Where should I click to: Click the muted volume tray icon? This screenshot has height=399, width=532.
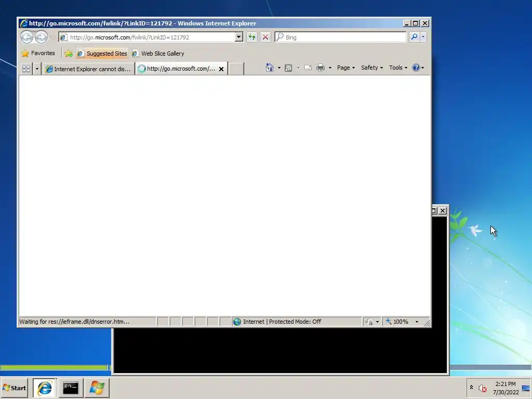[483, 388]
